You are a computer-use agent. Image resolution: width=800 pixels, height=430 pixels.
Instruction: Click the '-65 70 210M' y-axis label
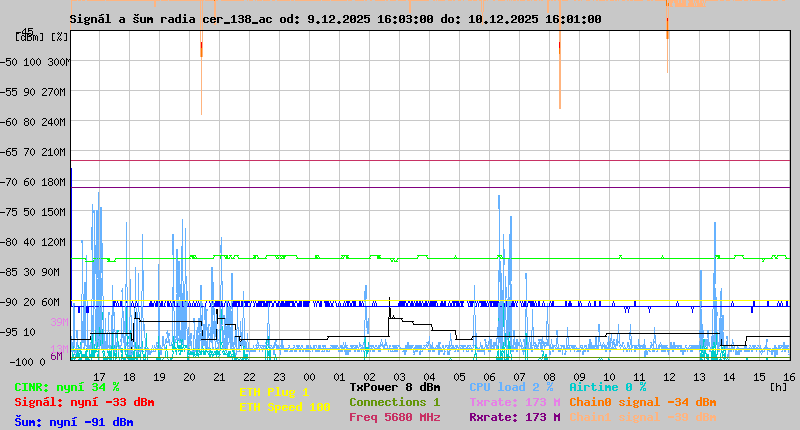click(x=33, y=153)
